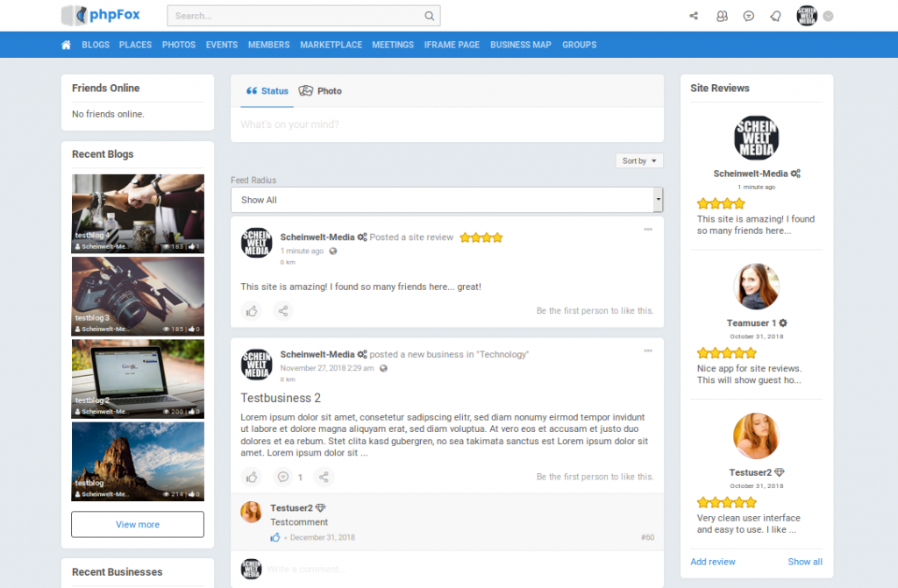Click the home icon in navigation bar
898x588 pixels.
66,44
